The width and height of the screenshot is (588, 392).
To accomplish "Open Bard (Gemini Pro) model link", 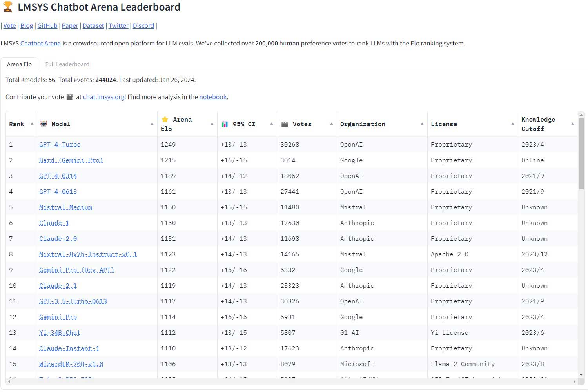I will click(71, 160).
